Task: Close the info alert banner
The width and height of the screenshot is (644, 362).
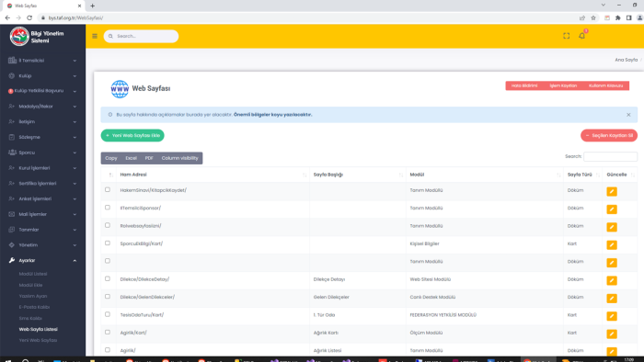Action: coord(628,115)
